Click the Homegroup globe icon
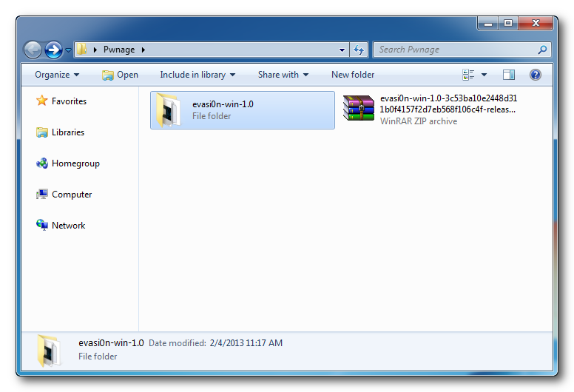 click(41, 163)
